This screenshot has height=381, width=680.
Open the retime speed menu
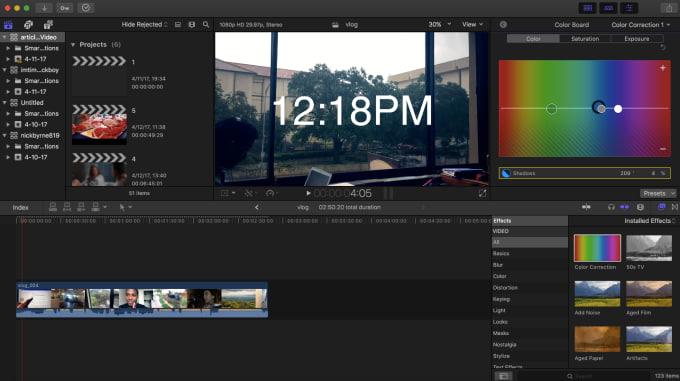click(x=271, y=193)
